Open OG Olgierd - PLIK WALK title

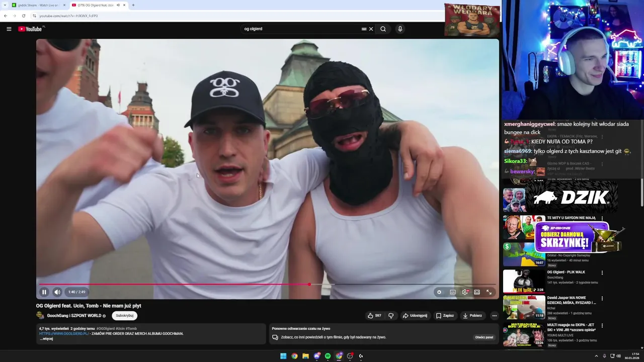point(566,272)
